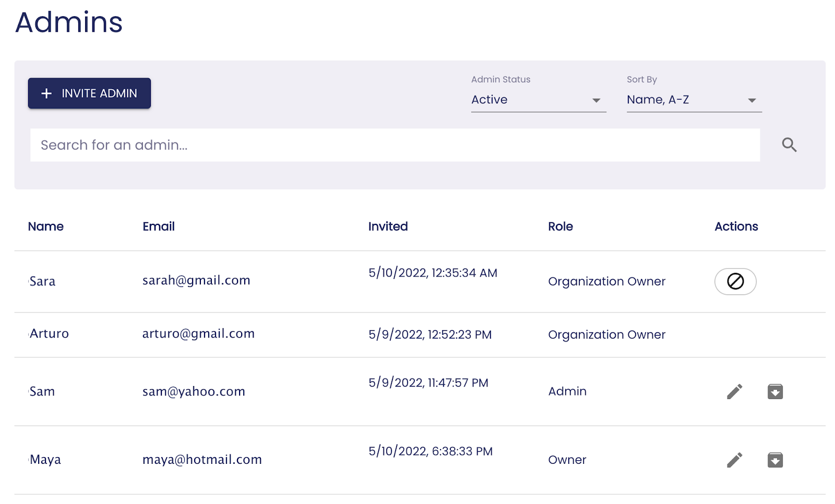Click the Invite Admin button
Viewport: 835px width, 504px height.
[x=89, y=93]
